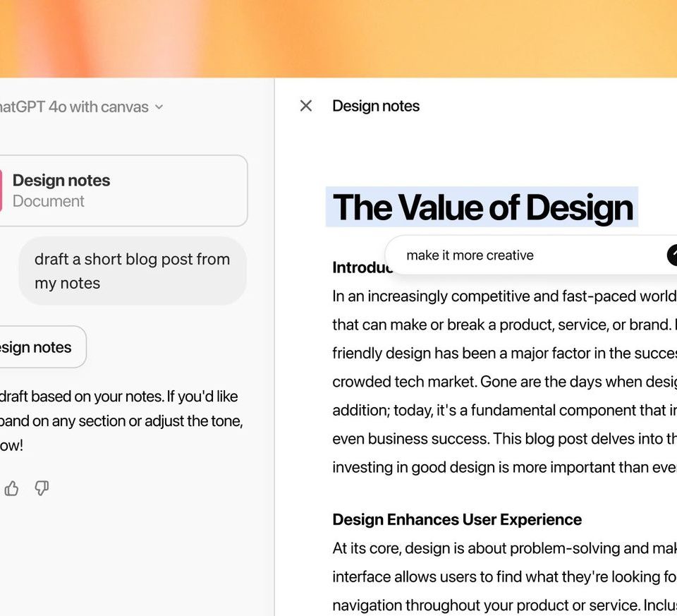This screenshot has height=616, width=677.
Task: Click the 'Design notes' chip below the message
Action: click(39, 347)
